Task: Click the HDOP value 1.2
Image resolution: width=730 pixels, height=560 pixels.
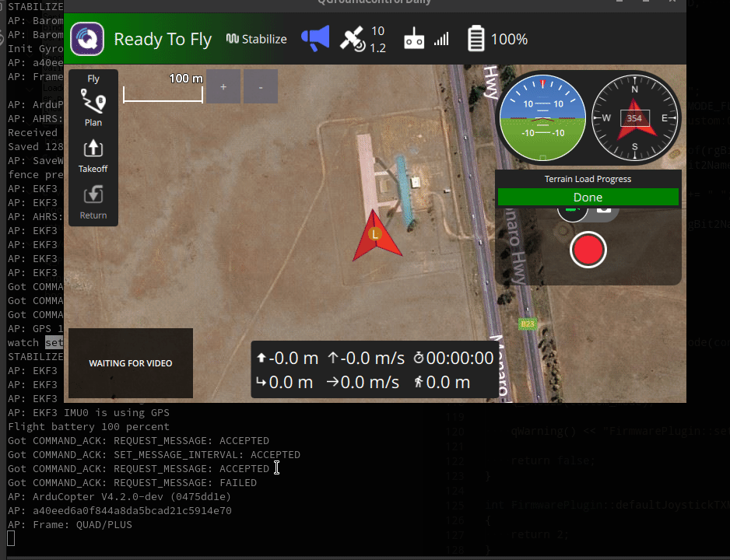Action: click(x=377, y=48)
